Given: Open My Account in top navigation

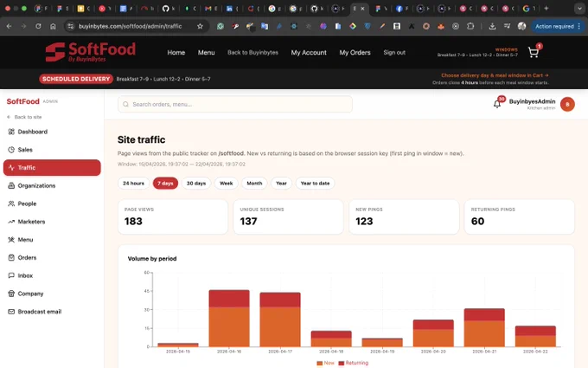Looking at the screenshot, I should tap(309, 53).
